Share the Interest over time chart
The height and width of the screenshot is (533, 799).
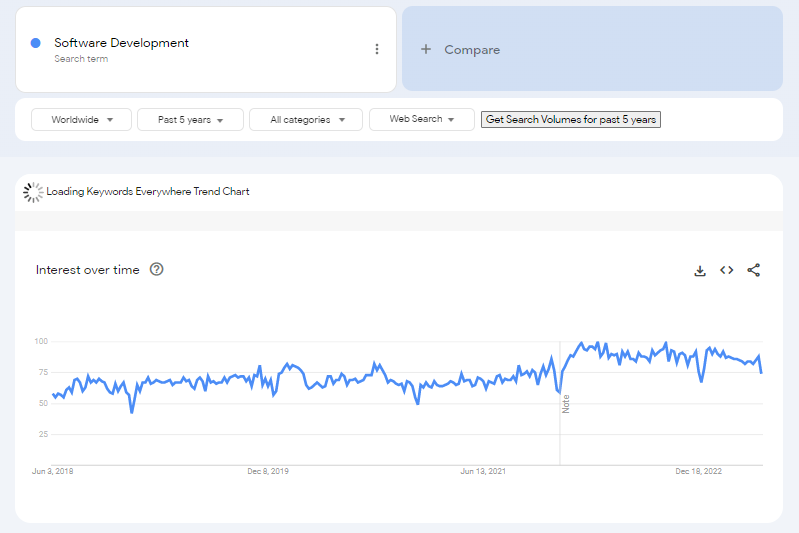click(754, 270)
